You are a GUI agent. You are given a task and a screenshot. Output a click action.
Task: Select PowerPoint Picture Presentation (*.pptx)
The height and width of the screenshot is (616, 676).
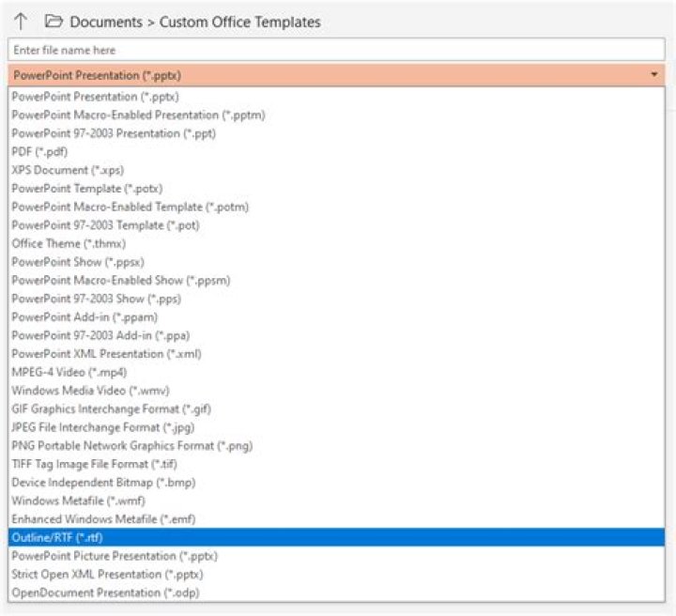[x=336, y=556]
